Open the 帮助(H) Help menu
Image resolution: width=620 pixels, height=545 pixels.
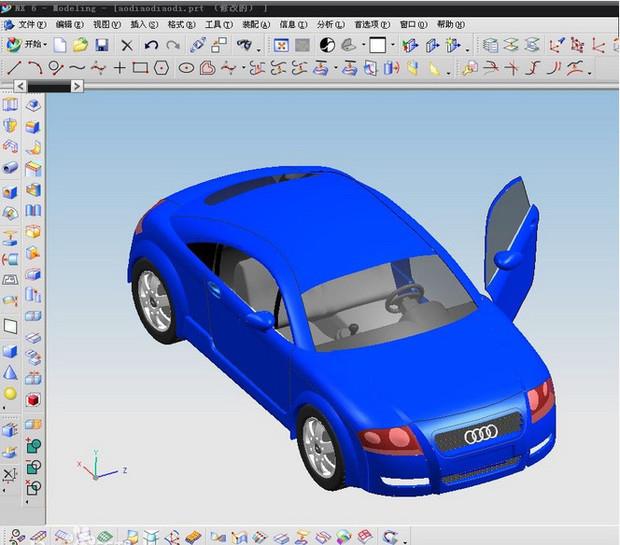pyautogui.click(x=451, y=24)
